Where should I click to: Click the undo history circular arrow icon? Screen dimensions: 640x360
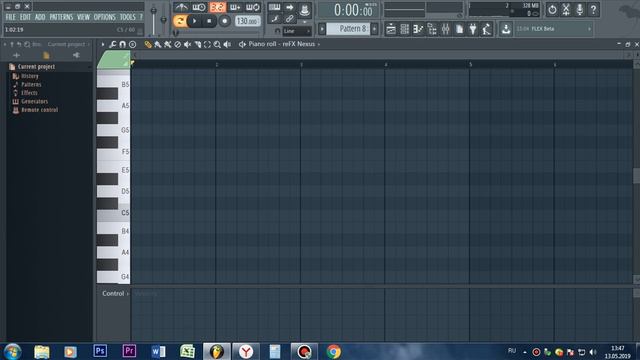pyautogui.click(x=552, y=9)
